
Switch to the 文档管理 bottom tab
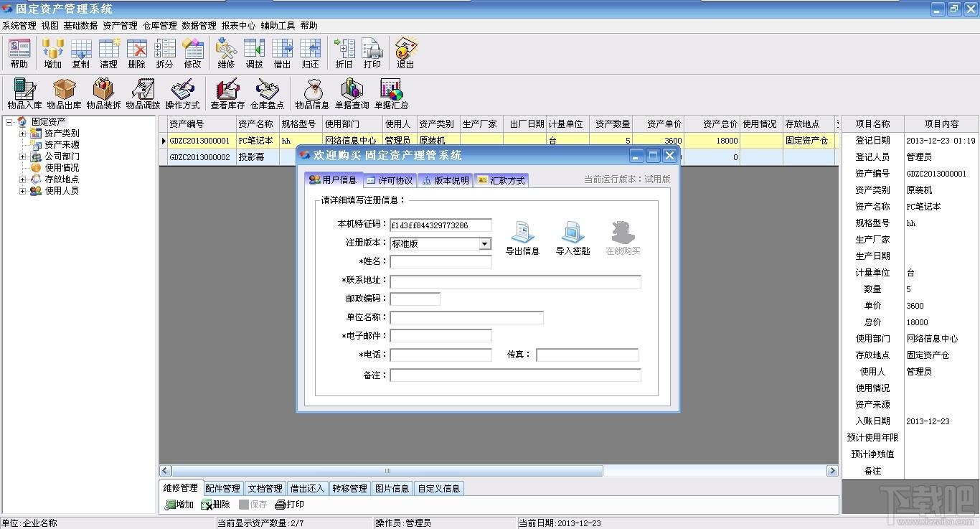point(265,489)
